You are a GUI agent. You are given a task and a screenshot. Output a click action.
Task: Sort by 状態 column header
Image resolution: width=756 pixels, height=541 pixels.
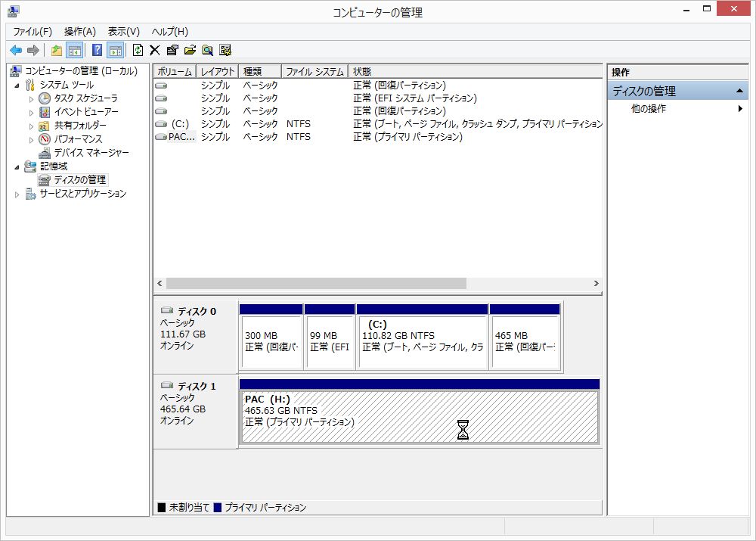[x=475, y=71]
